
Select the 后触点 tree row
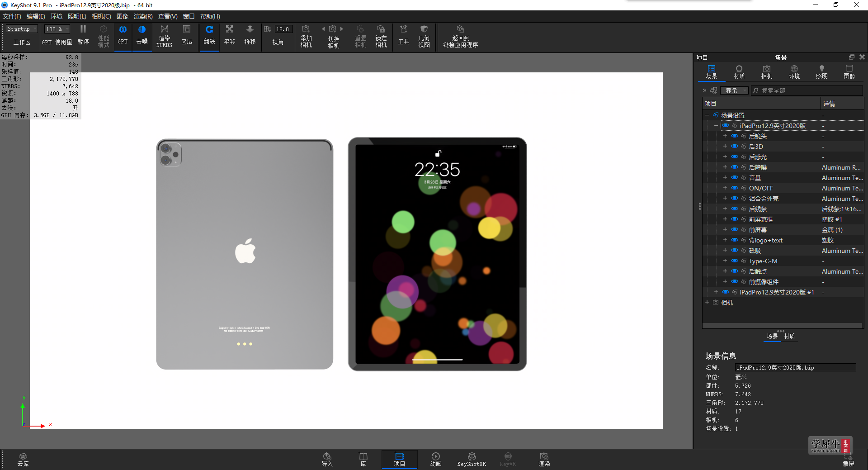click(783, 271)
